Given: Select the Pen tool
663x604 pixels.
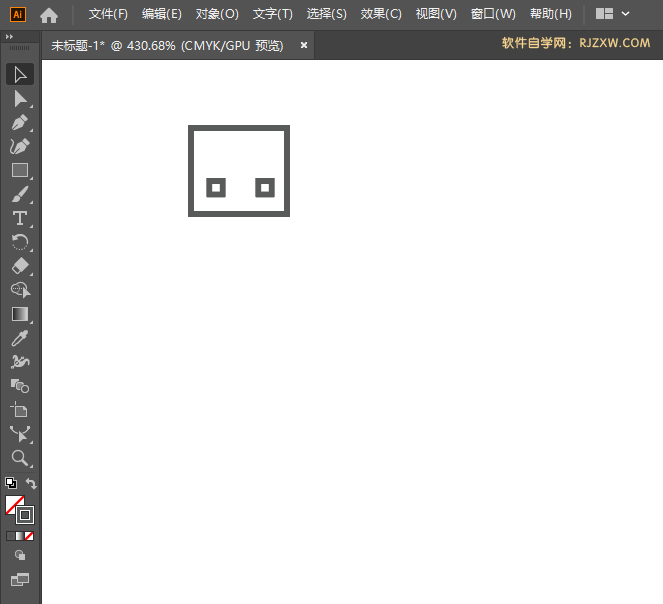Looking at the screenshot, I should click(x=20, y=123).
